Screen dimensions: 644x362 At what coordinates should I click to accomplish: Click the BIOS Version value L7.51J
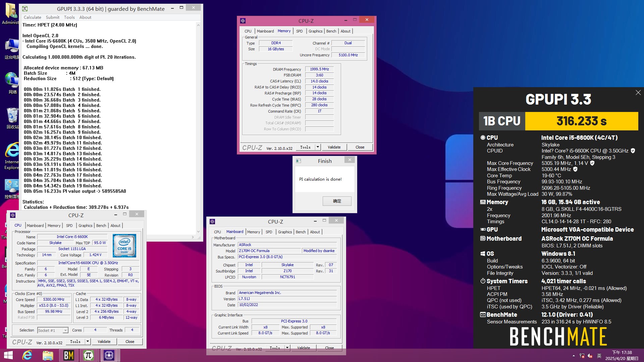pos(287,299)
